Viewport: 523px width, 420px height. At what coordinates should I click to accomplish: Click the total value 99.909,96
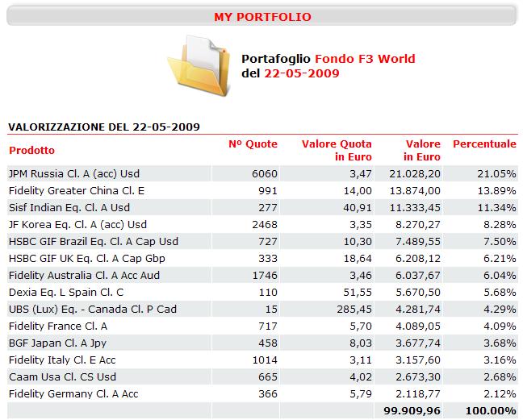coord(412,411)
